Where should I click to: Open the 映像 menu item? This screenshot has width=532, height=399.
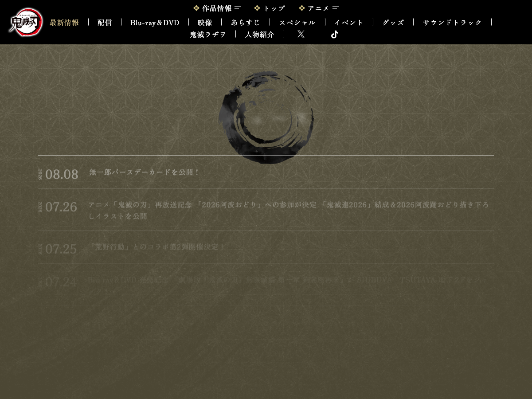[x=205, y=22]
